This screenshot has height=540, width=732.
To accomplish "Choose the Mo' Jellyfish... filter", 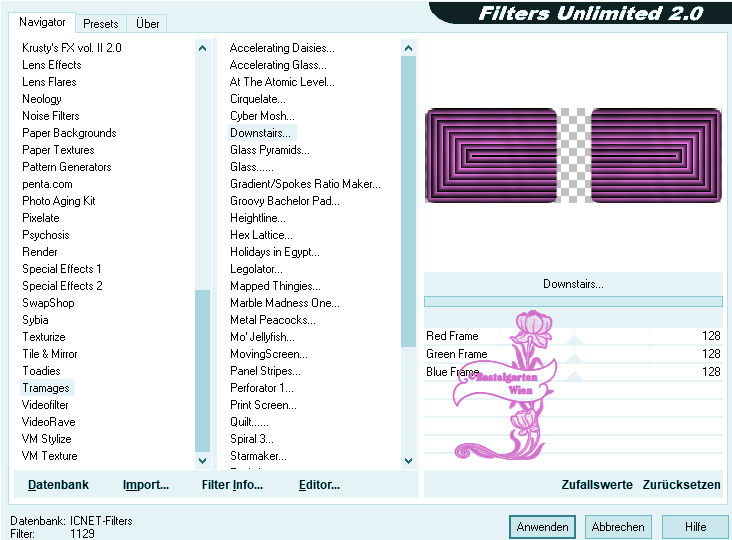I will 262,337.
